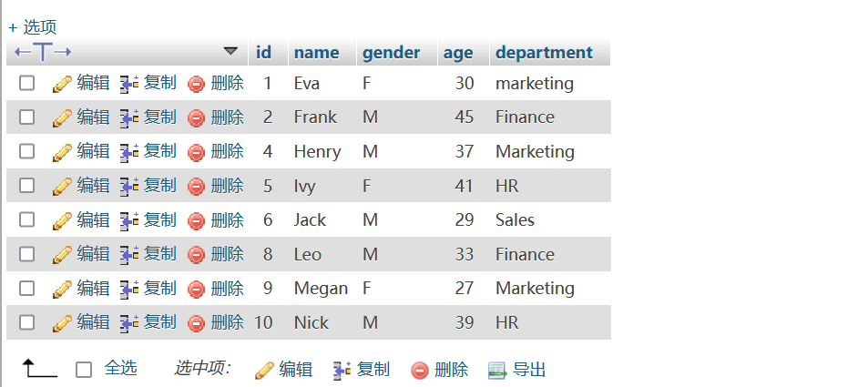Click the pencil edit icon in Ivy's row
Screen dimensions: 868x387
pos(62,187)
